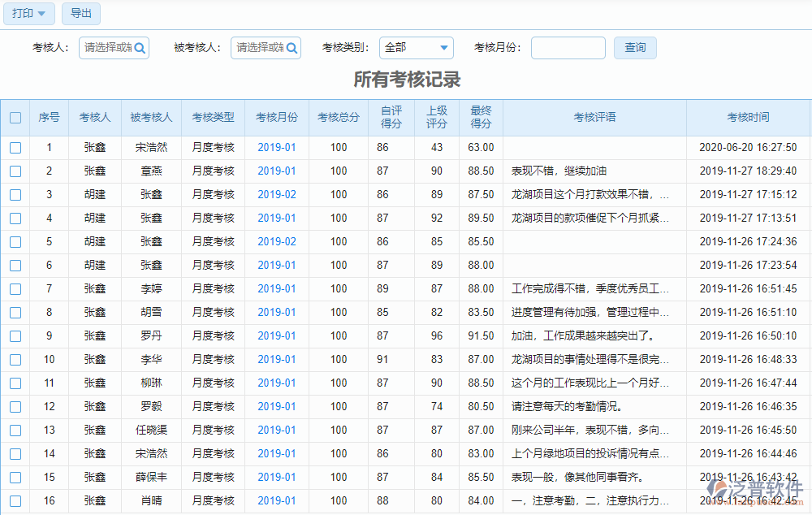Click the magnifier icon beside 被考核人 field
812x515 pixels.
pyautogui.click(x=293, y=47)
